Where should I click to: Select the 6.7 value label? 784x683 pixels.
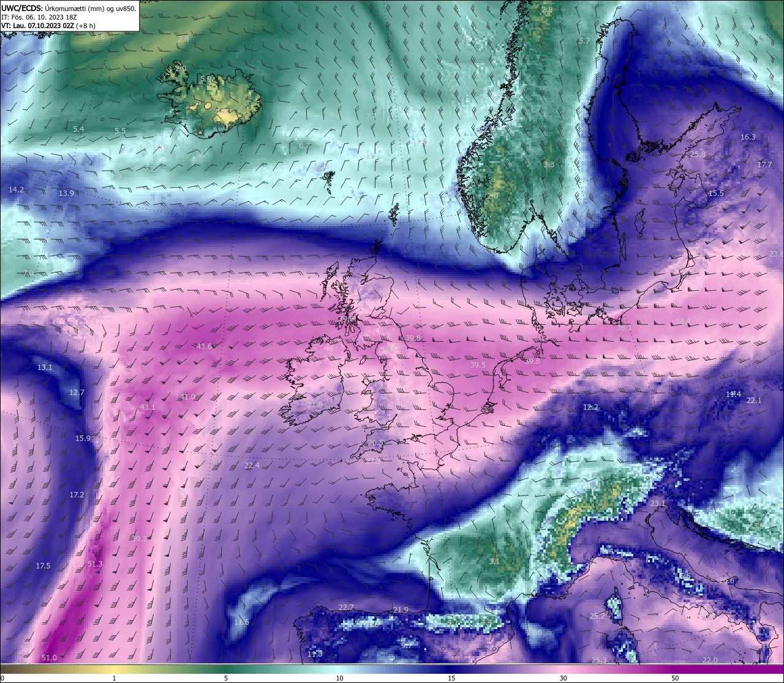click(304, 146)
